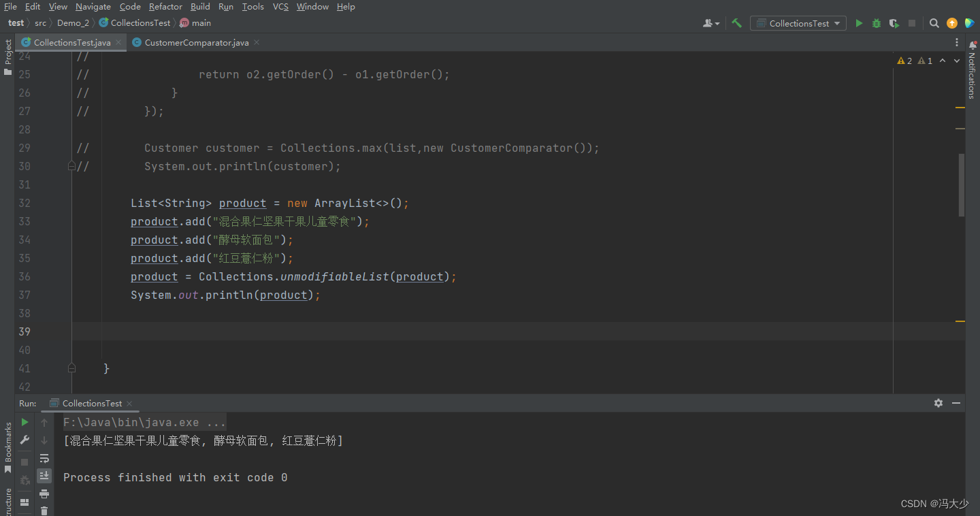The width and height of the screenshot is (980, 516).
Task: Toggle soft-wrap in console
Action: [44, 458]
